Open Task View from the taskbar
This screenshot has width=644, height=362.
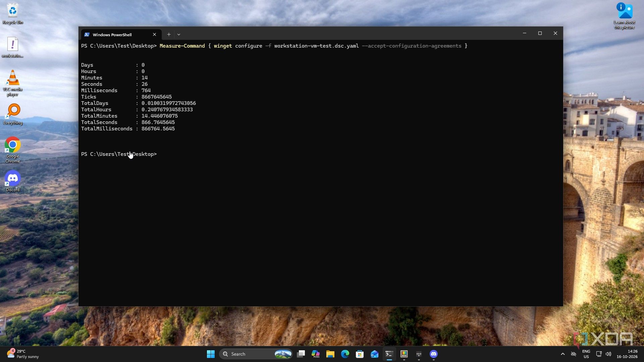pos(301,354)
